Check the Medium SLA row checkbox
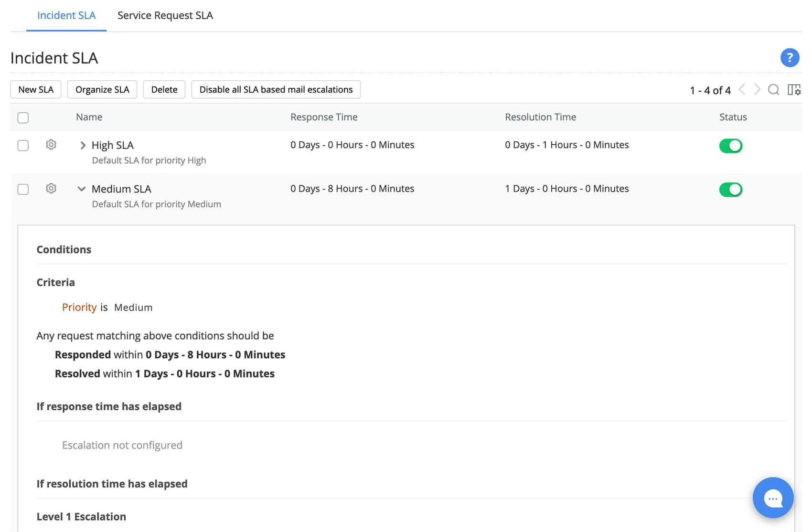The height and width of the screenshot is (532, 812). point(23,190)
